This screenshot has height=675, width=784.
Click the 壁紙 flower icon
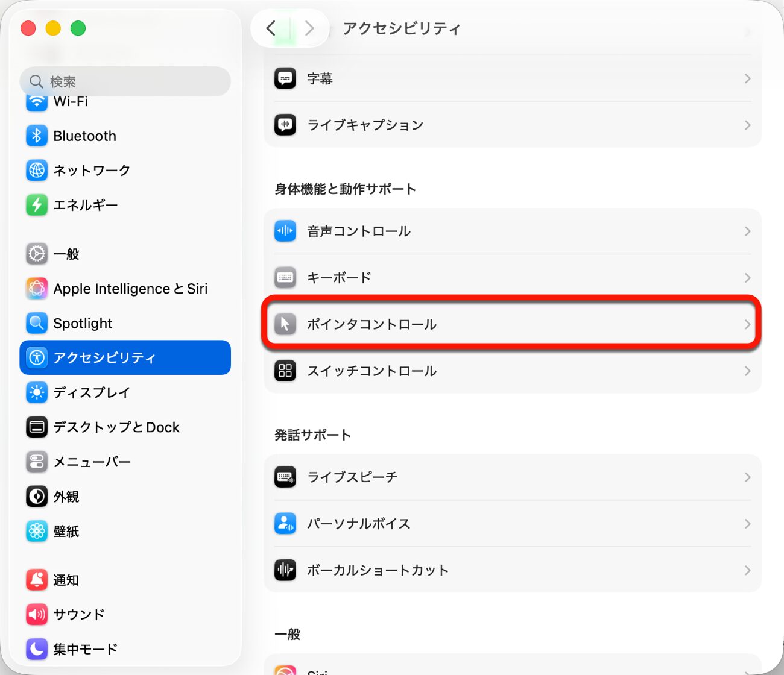coord(37,531)
